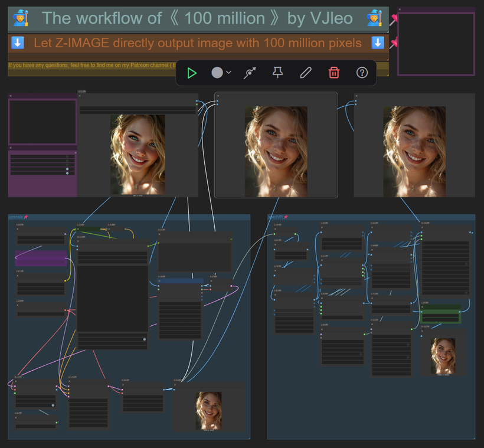Select the upscale group title bar
Viewport: 484px width, 448px height.
coord(118,217)
